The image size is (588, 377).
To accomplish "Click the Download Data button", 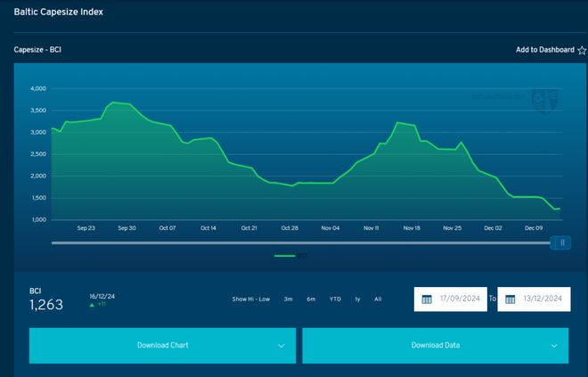I will pyautogui.click(x=436, y=346).
